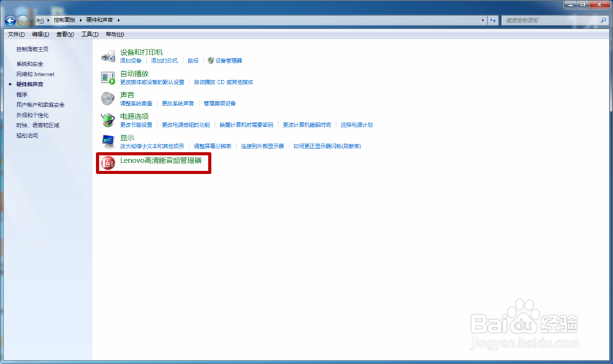Screen dimensions: 613x364
Task: Open the 编辑(E) menu
Action: click(40, 34)
